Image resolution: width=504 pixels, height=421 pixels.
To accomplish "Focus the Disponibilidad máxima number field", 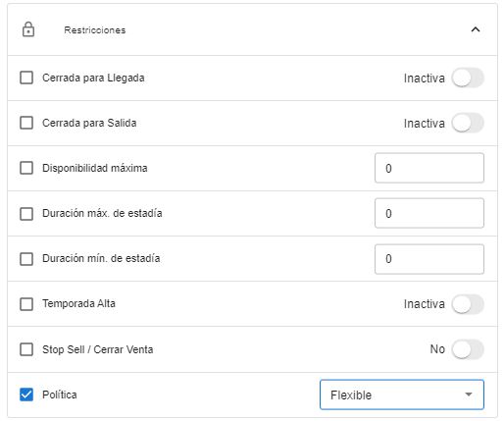I will pyautogui.click(x=429, y=168).
